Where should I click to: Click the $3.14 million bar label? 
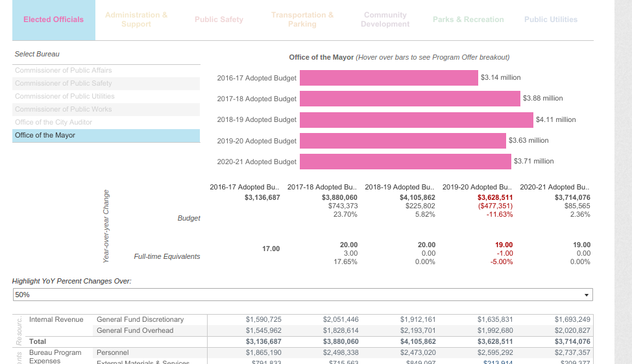point(500,77)
